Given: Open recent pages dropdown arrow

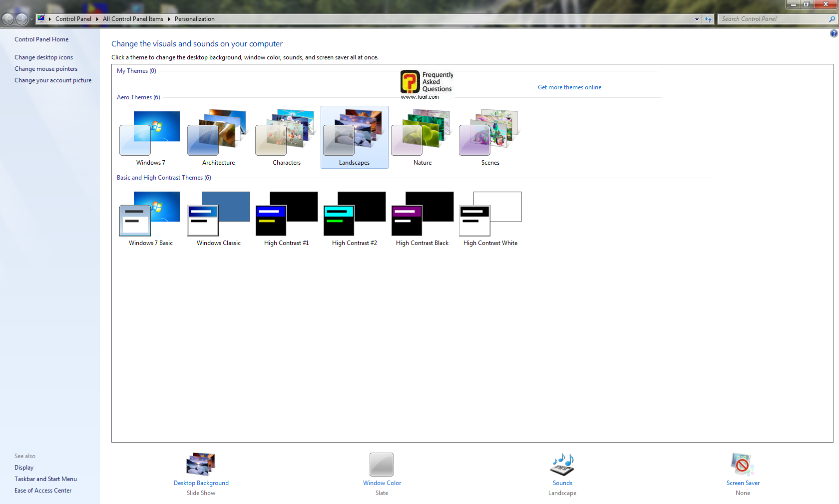Looking at the screenshot, I should [31, 19].
